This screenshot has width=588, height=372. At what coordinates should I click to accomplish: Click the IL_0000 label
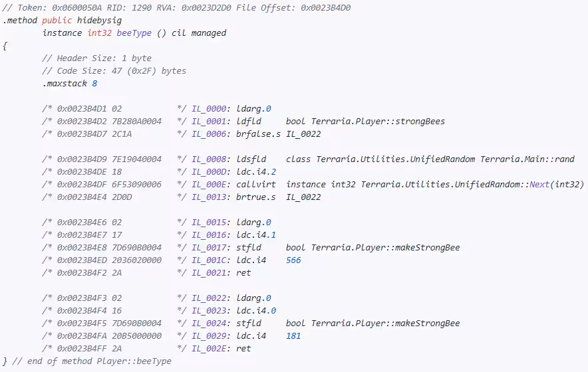(209, 109)
